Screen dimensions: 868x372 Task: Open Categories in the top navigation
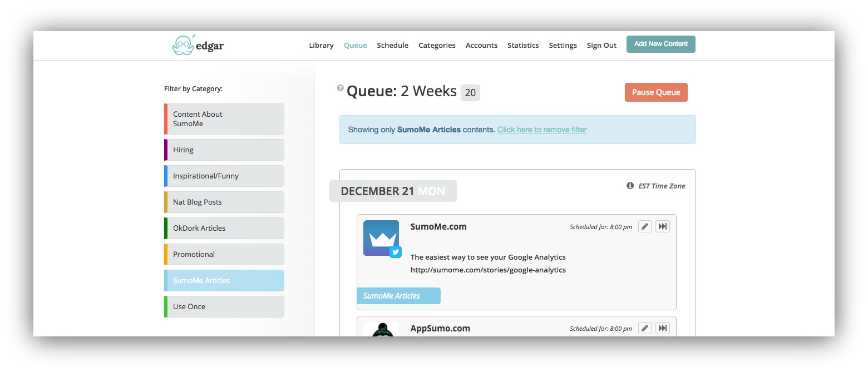pos(437,46)
